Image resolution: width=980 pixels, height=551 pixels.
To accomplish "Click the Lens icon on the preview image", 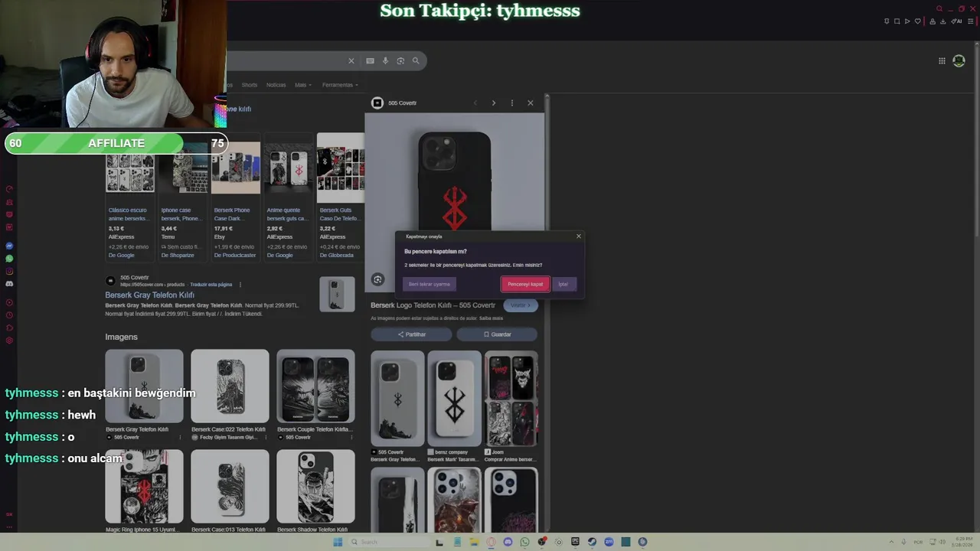I will coord(377,279).
